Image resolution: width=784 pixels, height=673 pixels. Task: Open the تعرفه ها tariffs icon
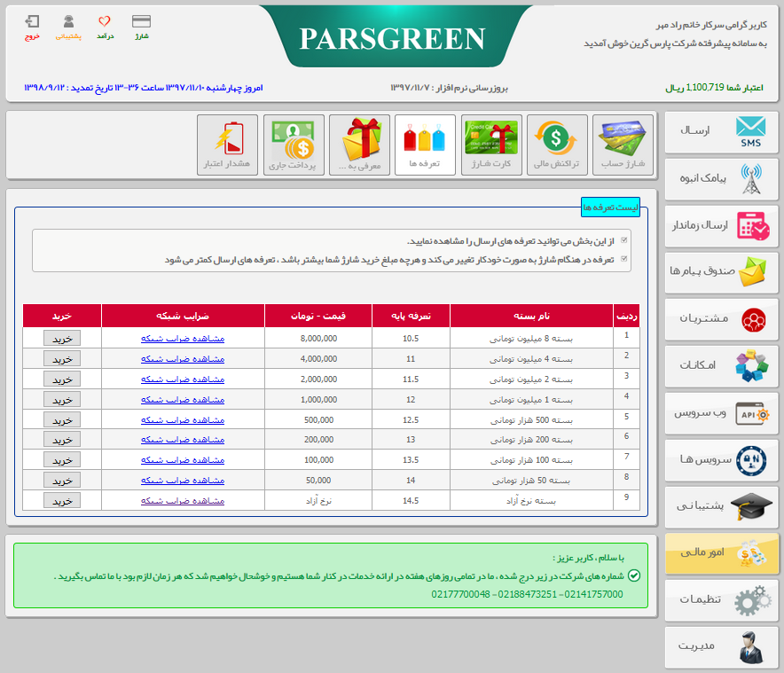point(426,145)
